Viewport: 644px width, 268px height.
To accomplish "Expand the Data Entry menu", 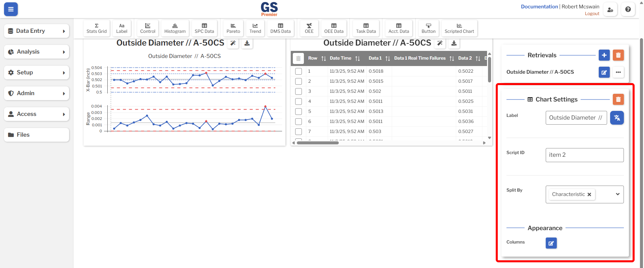I will tap(37, 31).
